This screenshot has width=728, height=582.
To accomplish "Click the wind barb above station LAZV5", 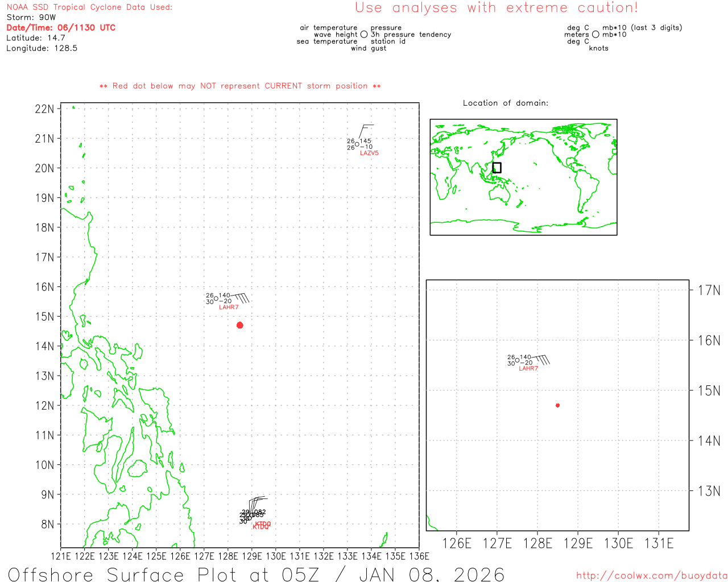I will (x=366, y=131).
